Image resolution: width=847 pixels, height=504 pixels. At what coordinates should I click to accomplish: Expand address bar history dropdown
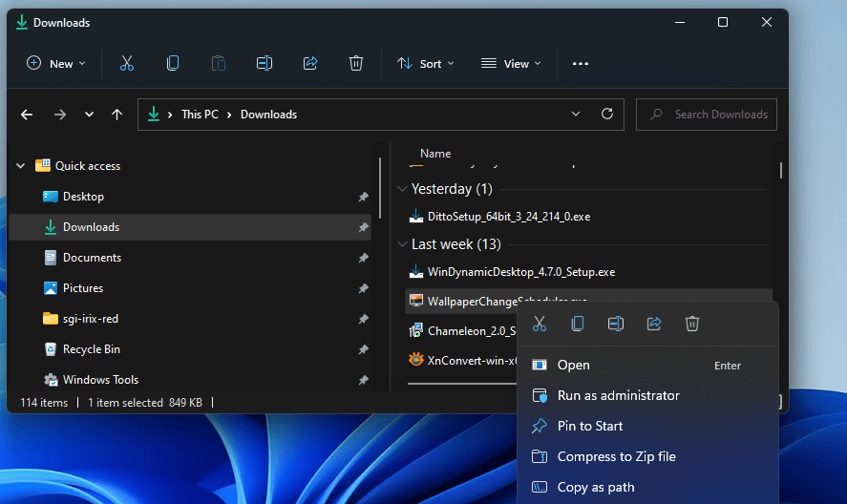(x=576, y=114)
